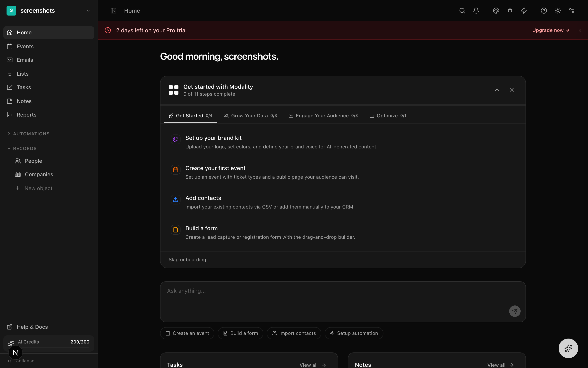Screen dimensions: 588x368
Task: Dismiss the Pro trial banner
Action: [580, 30]
